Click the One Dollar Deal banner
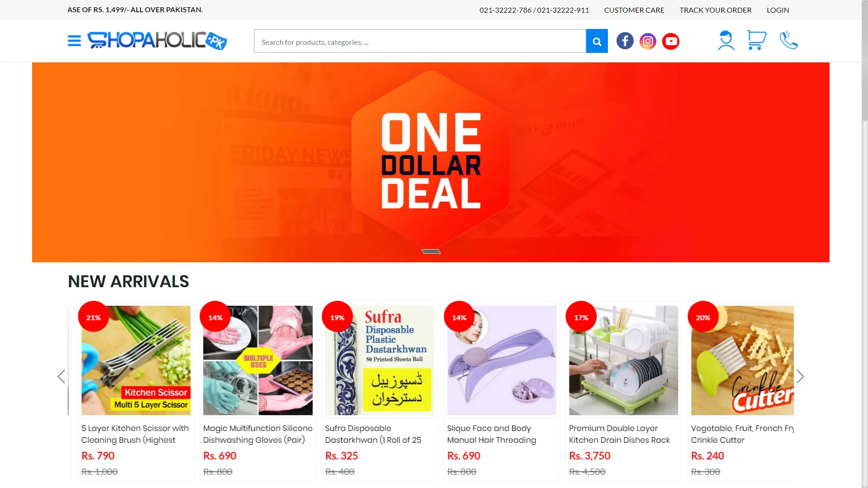 pyautogui.click(x=431, y=162)
